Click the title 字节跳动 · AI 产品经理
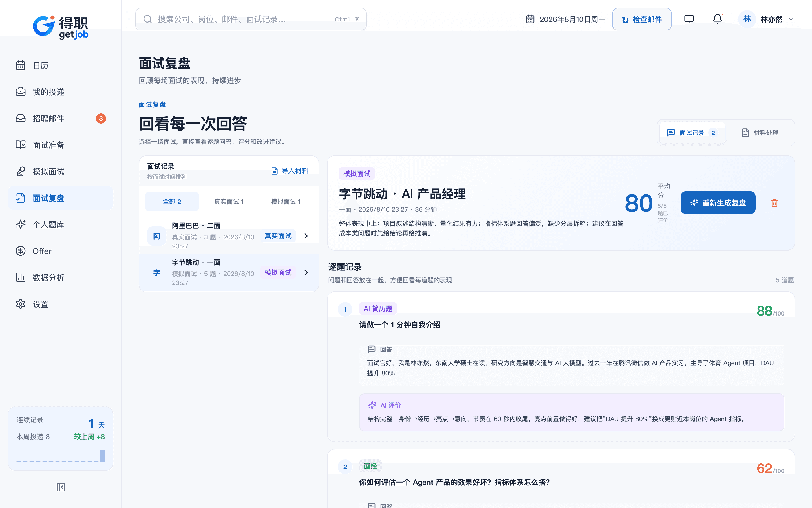 point(402,194)
